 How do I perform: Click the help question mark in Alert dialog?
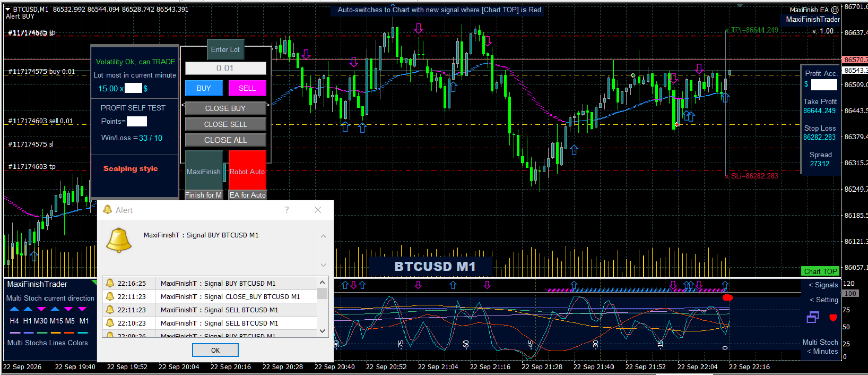287,210
